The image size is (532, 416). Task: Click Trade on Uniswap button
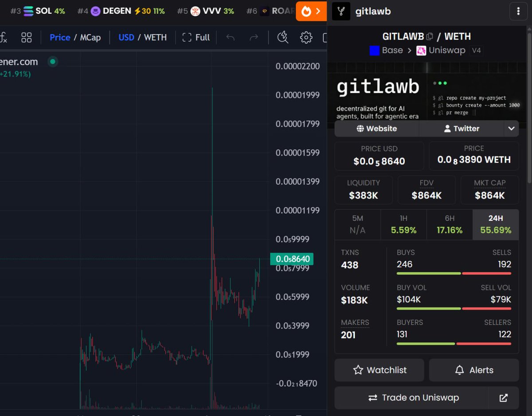click(411, 398)
